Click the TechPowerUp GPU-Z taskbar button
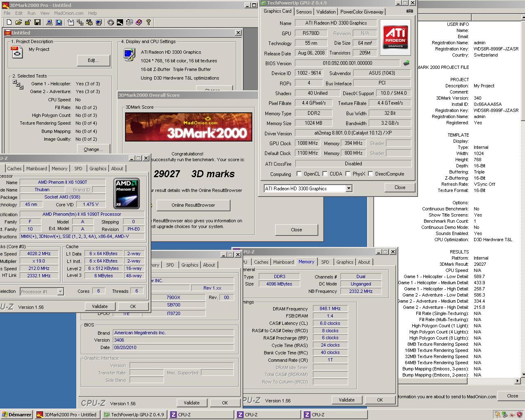 [x=134, y=415]
